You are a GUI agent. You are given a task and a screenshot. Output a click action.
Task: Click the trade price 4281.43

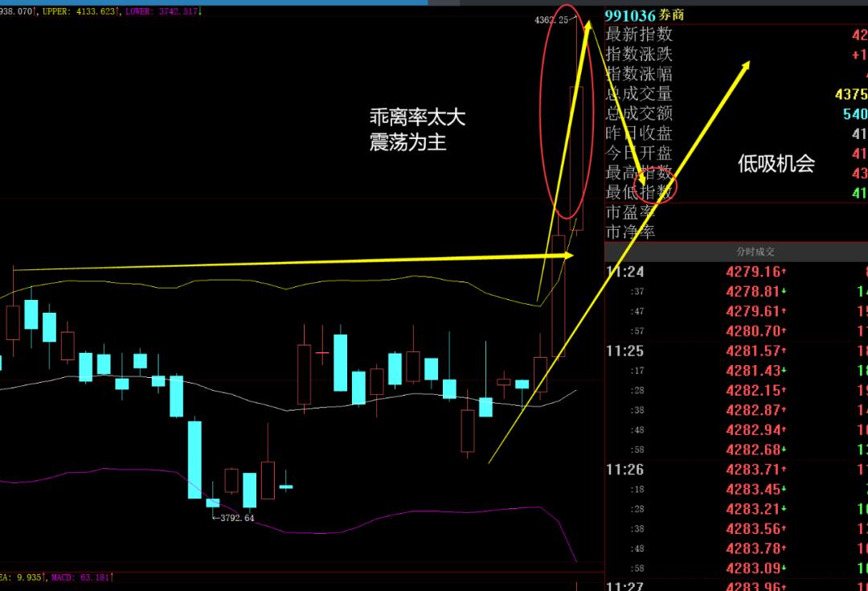(x=753, y=371)
